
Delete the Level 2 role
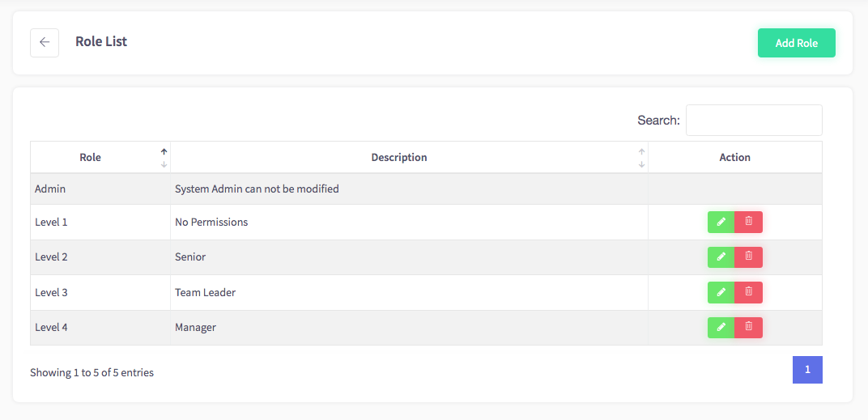748,257
